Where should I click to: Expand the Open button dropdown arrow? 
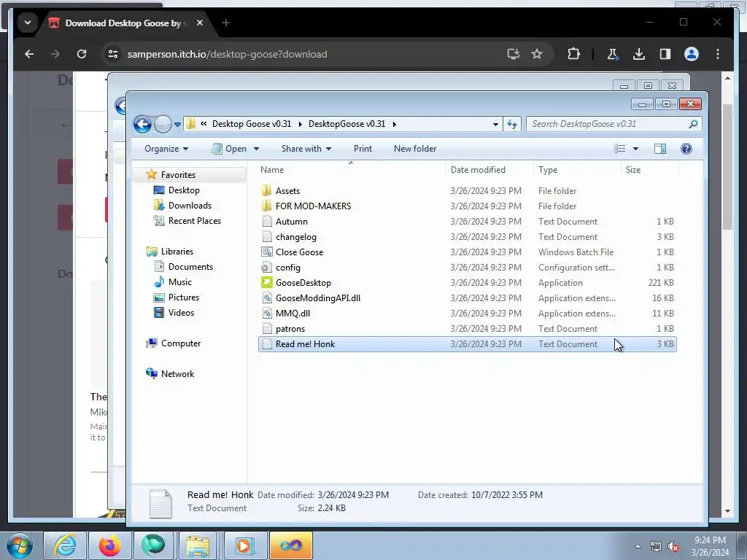[x=256, y=149]
